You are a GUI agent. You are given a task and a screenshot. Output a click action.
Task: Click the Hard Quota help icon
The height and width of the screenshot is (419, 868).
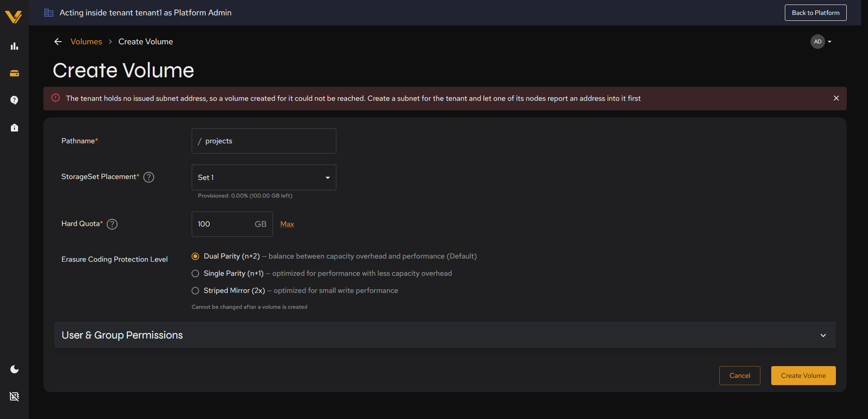pos(112,224)
